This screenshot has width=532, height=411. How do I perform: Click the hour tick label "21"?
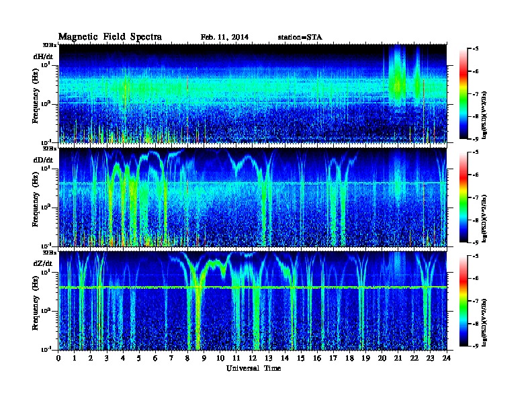click(398, 358)
